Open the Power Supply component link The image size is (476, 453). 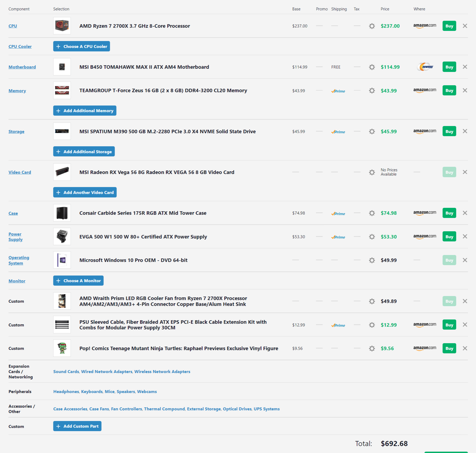click(15, 237)
